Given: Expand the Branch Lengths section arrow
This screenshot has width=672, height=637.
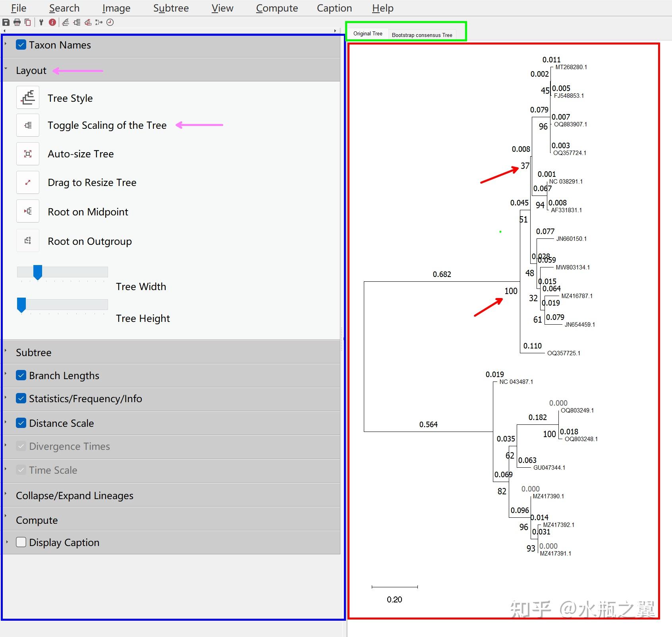Looking at the screenshot, I should tap(6, 374).
